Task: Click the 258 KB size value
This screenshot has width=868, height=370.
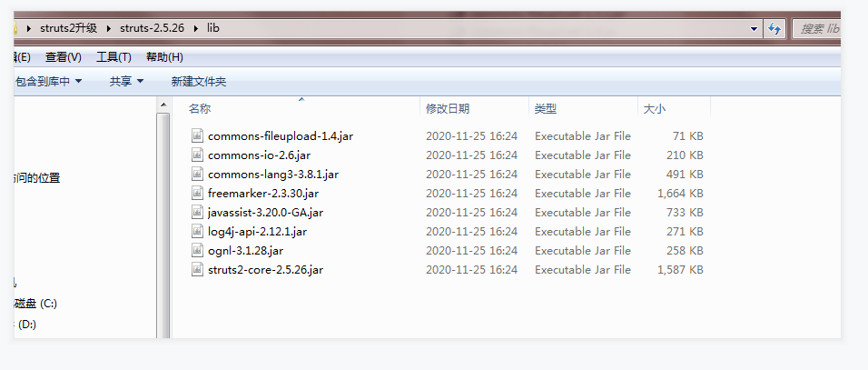Action: [x=685, y=250]
